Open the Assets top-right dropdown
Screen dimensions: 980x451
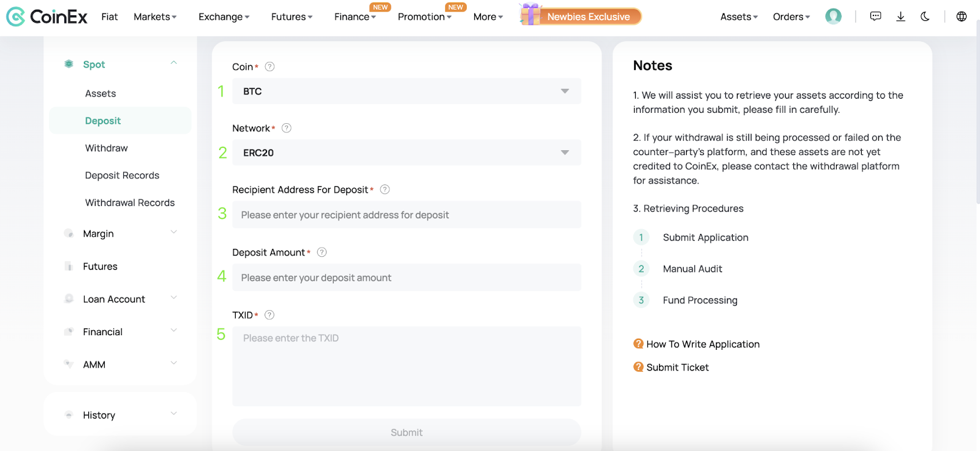coord(739,17)
